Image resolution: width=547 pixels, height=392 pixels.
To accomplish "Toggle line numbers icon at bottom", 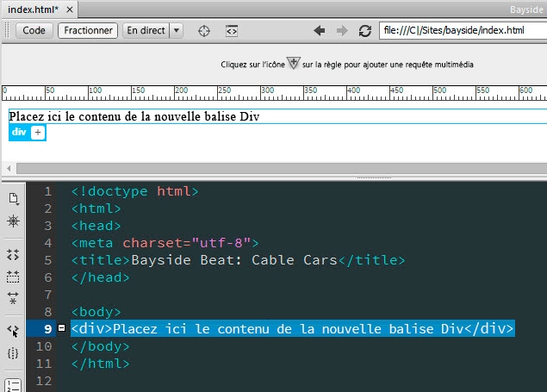I will coord(13,385).
